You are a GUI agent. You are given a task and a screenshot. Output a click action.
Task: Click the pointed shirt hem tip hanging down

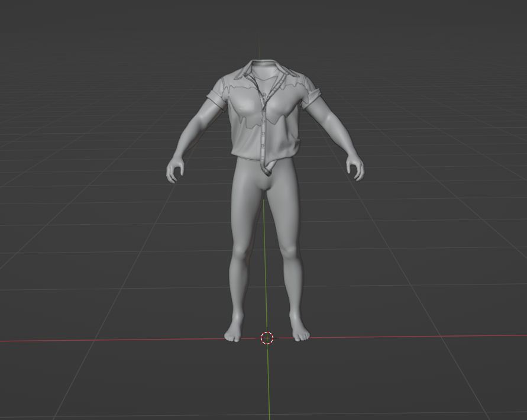(x=267, y=171)
